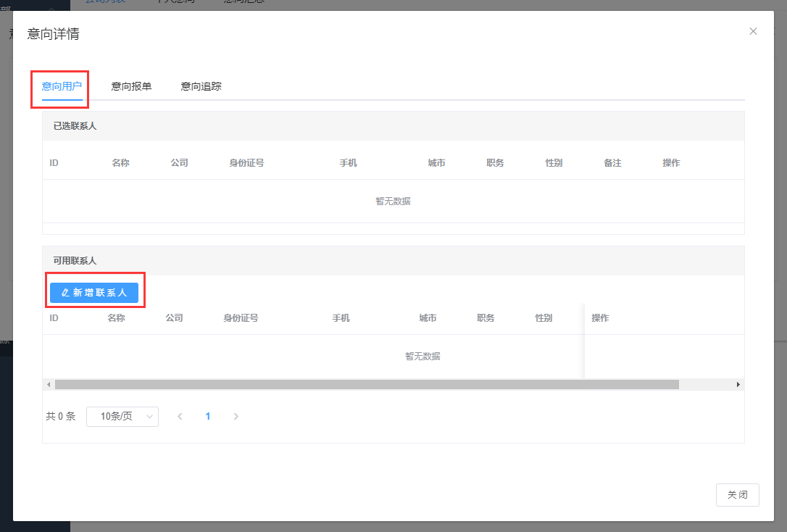
Task: Go to previous page using left chevron
Action: [x=180, y=416]
